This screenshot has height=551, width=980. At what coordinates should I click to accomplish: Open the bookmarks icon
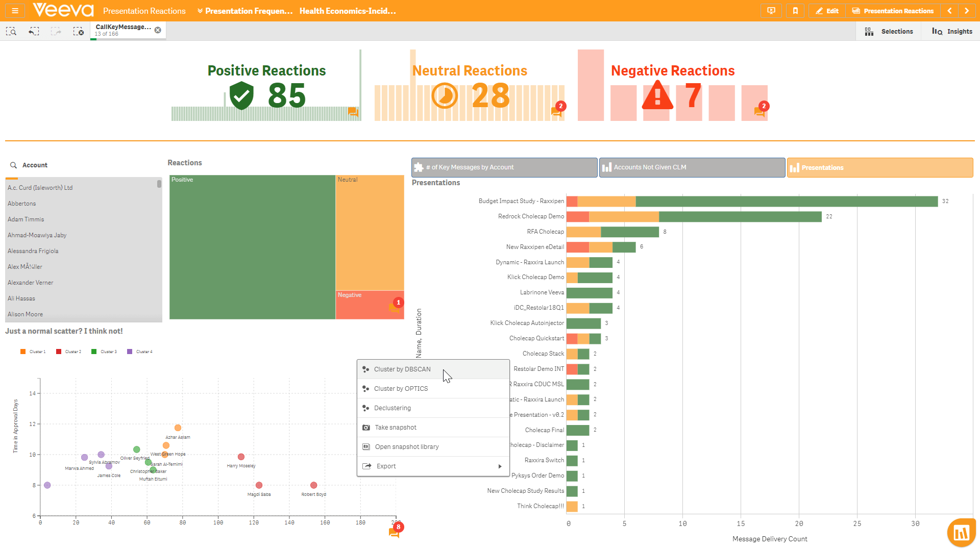point(795,11)
